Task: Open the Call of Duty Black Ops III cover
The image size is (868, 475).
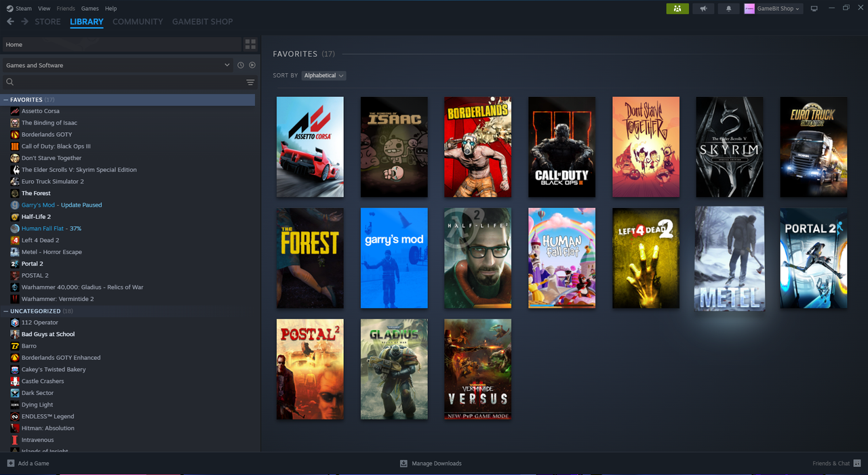Action: 562,147
